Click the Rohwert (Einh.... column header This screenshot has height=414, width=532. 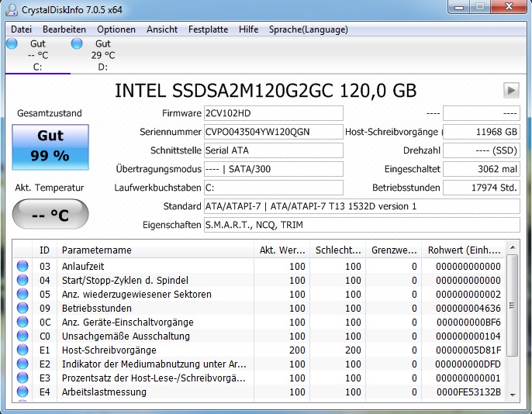464,250
